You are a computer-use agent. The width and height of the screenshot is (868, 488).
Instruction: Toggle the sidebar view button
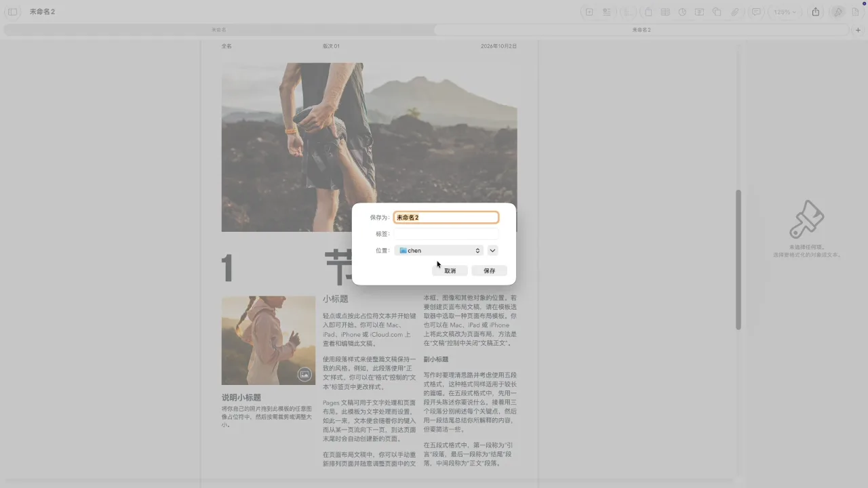tap(12, 12)
